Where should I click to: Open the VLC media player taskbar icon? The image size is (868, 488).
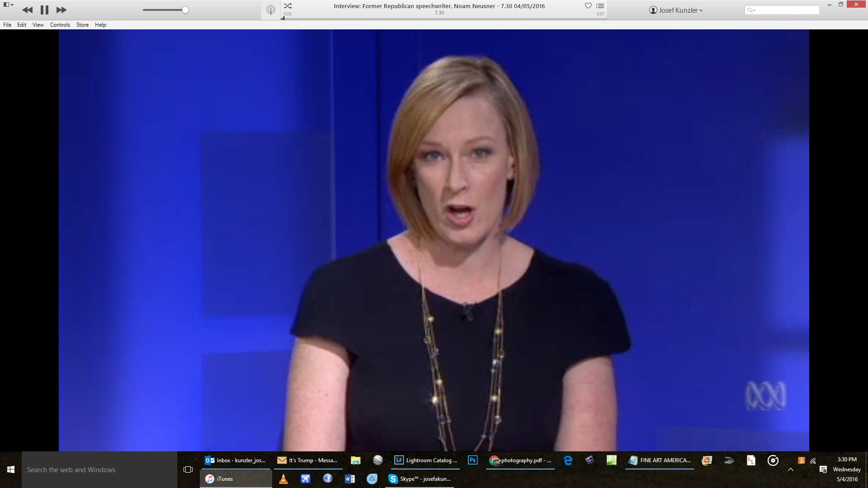[x=283, y=479]
